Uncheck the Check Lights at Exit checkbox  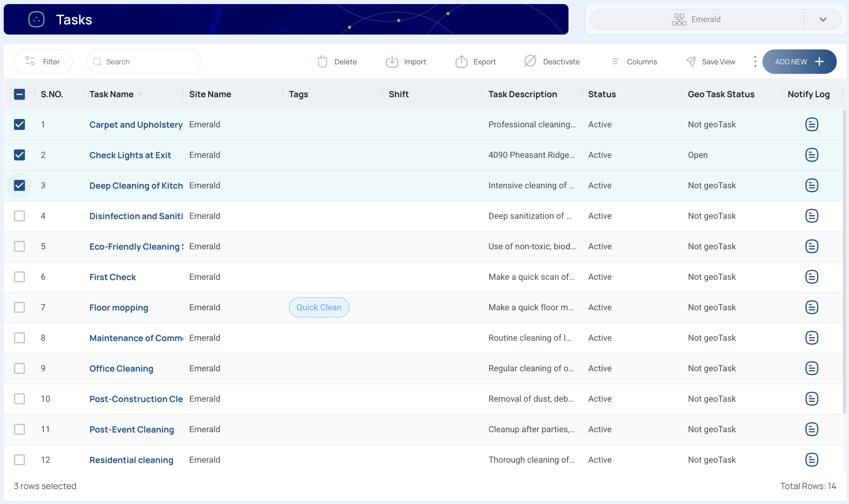19,155
